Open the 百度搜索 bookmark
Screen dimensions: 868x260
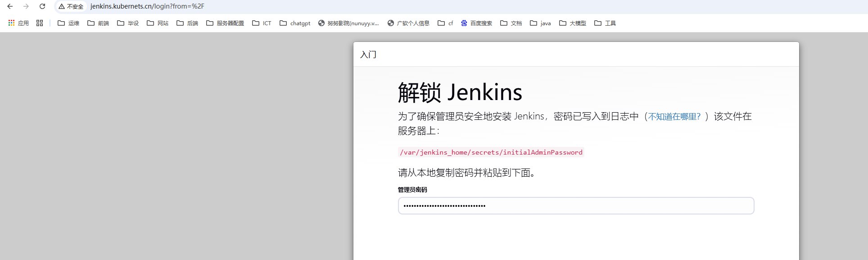coord(476,23)
